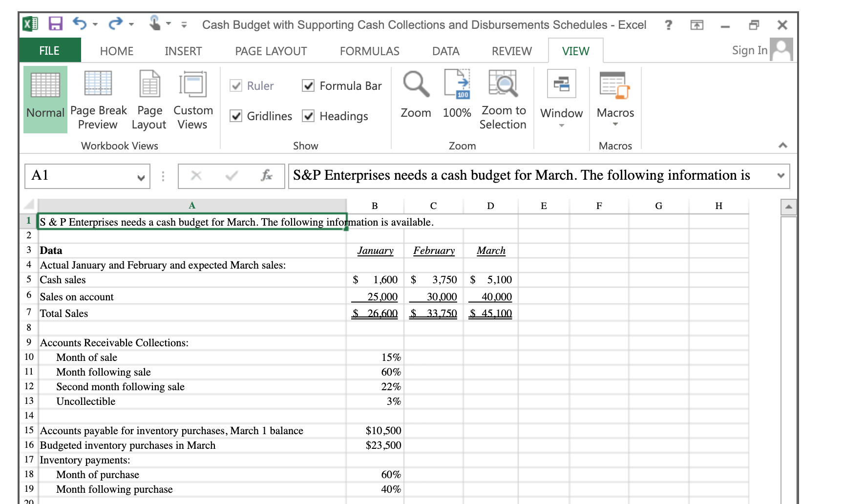The height and width of the screenshot is (504, 844).
Task: Click the Save icon
Action: (x=55, y=24)
